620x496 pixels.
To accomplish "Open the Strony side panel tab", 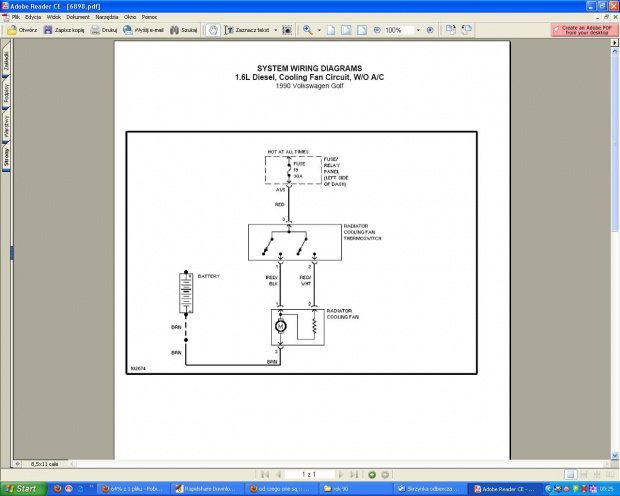I will tap(6, 157).
